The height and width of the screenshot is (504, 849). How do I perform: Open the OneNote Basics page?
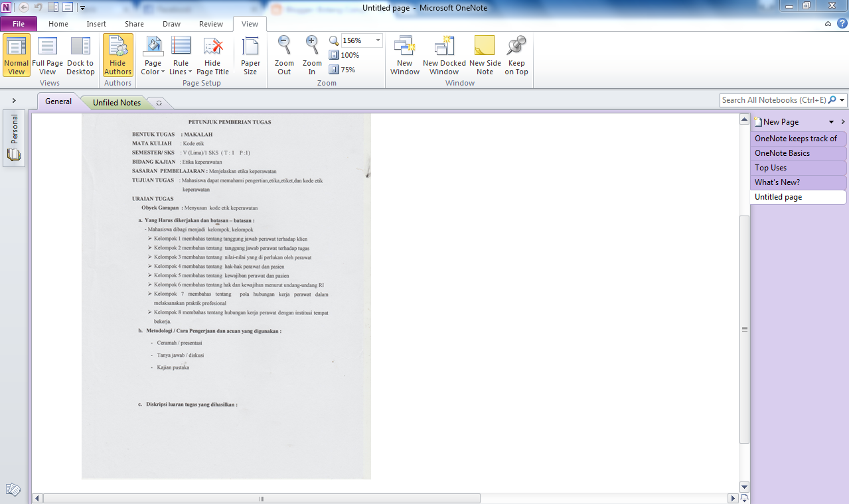click(x=799, y=153)
